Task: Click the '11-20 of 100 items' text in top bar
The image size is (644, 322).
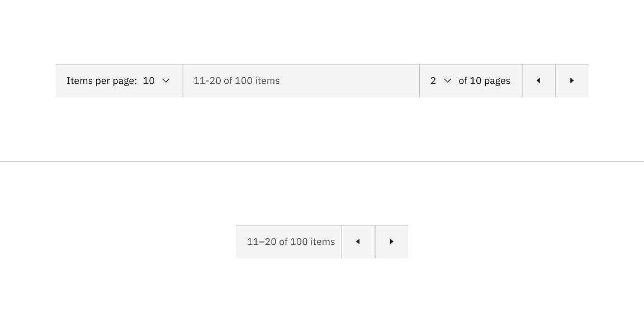Action: (x=236, y=80)
